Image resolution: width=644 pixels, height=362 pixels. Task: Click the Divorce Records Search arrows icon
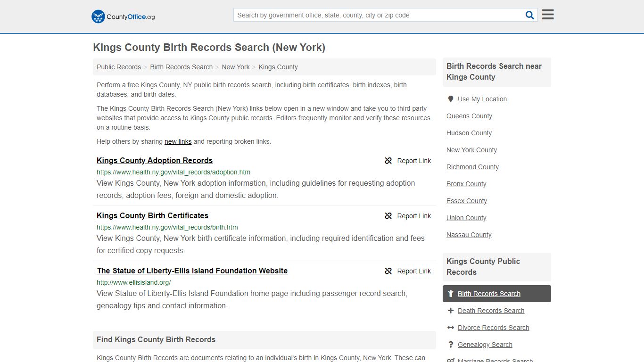pos(451,328)
